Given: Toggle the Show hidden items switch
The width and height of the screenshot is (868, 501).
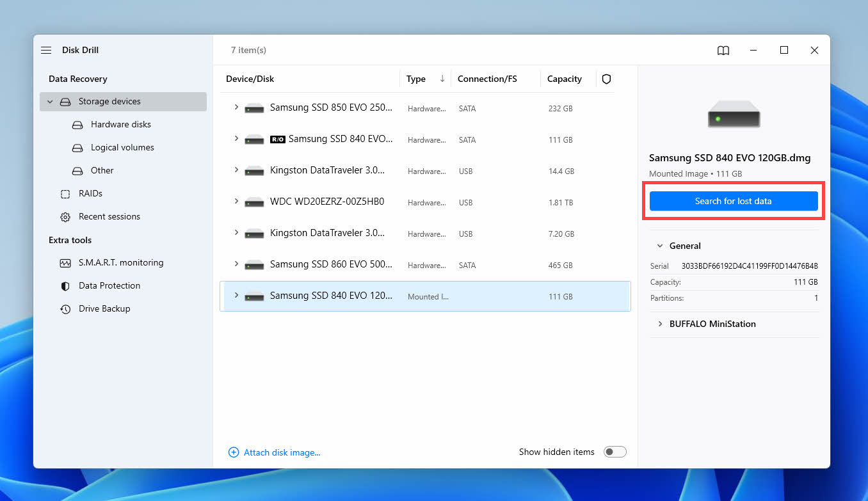Looking at the screenshot, I should coord(615,452).
